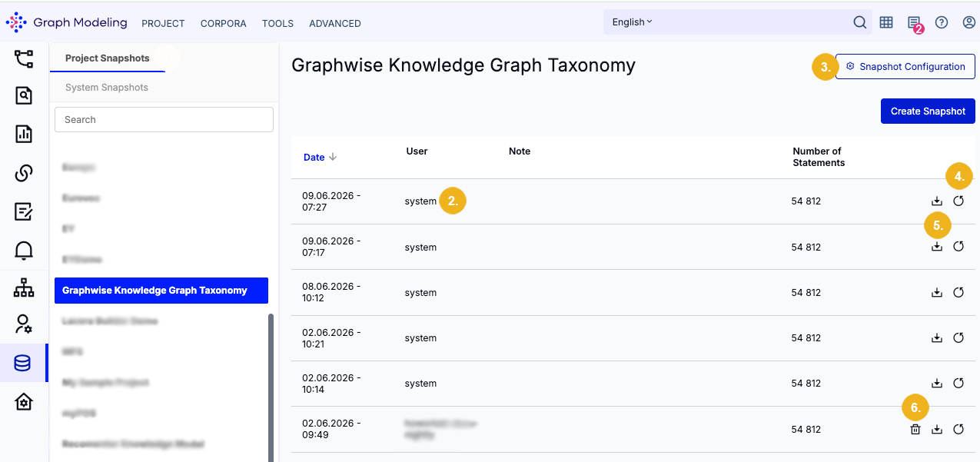Open the home settings sidebar icon
Image resolution: width=980 pixels, height=462 pixels.
[x=24, y=402]
